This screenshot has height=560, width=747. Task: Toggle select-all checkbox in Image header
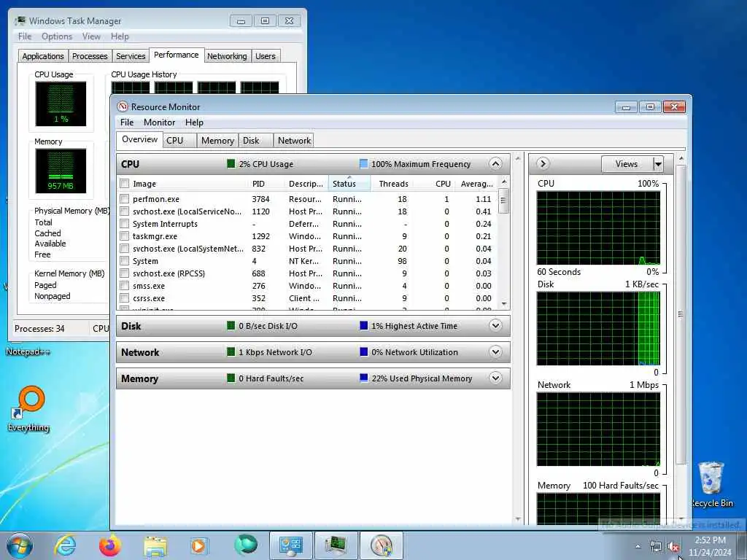point(124,183)
